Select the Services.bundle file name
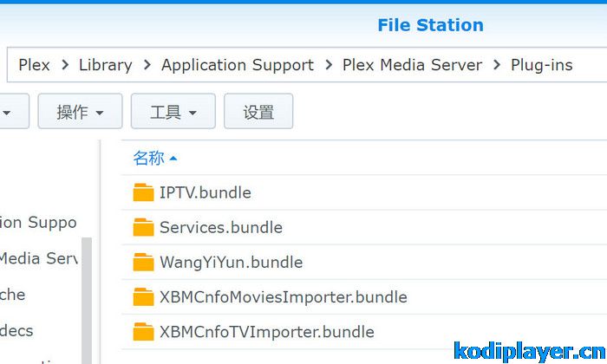Screen dimensions: 607x364 pos(220,227)
